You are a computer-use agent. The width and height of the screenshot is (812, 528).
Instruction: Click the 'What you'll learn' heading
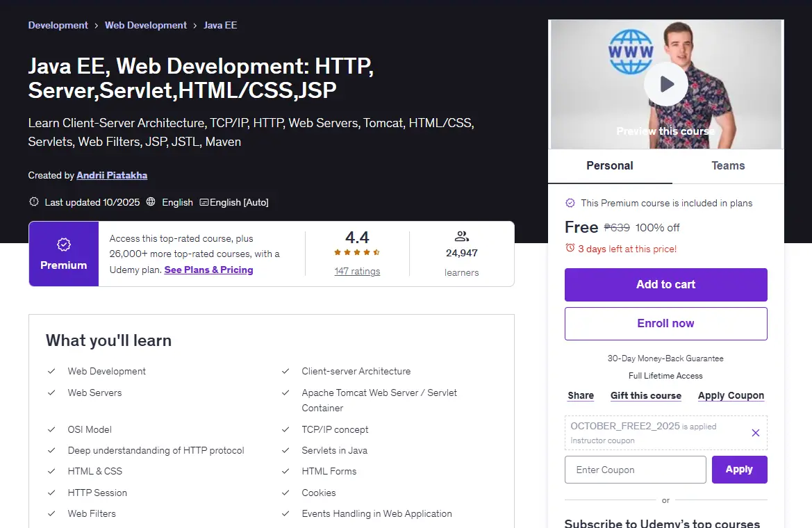[109, 340]
